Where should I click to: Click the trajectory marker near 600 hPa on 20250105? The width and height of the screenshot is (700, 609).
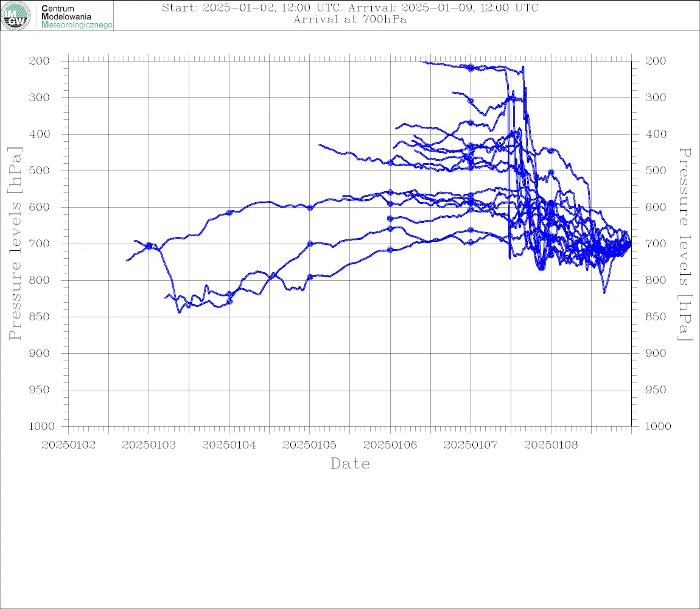pos(310,207)
